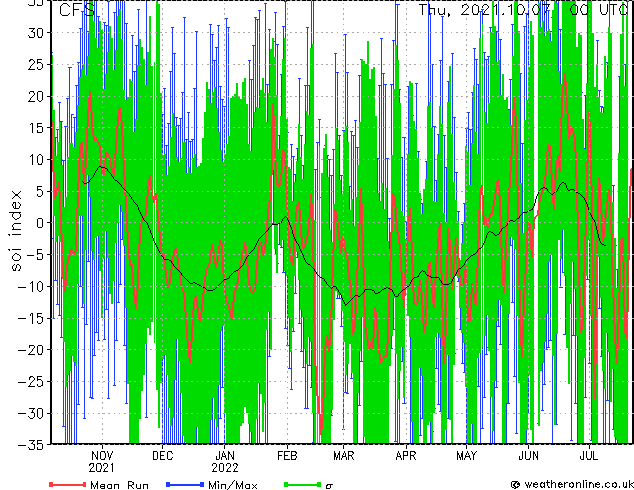Click the '-10' y-axis tick value

31,287
